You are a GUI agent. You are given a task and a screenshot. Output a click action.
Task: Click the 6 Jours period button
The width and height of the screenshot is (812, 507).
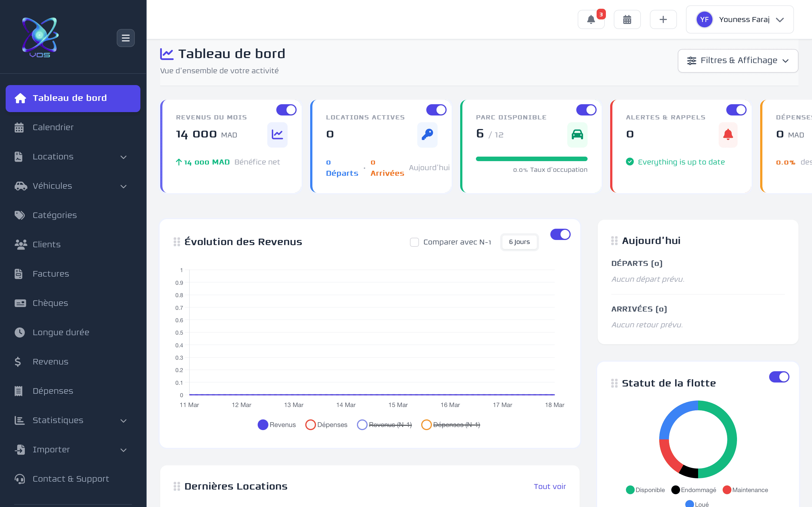pos(519,242)
